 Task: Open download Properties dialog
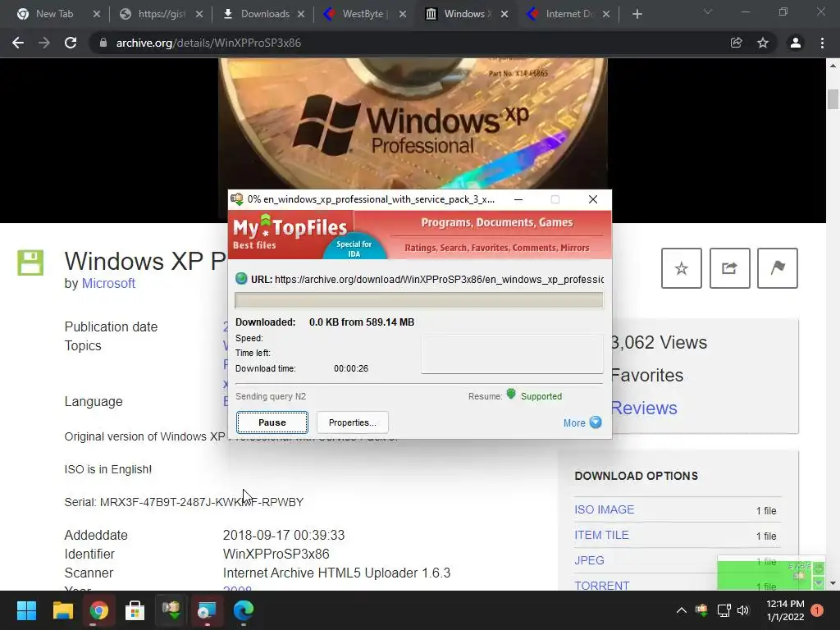click(352, 422)
